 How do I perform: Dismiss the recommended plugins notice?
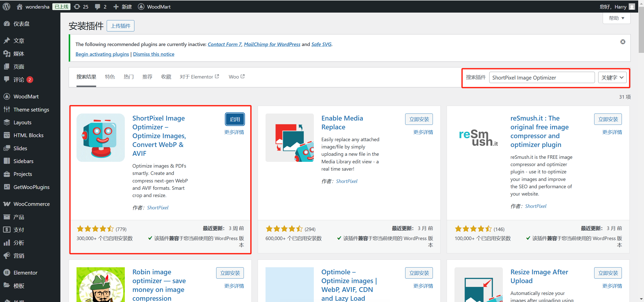[623, 42]
